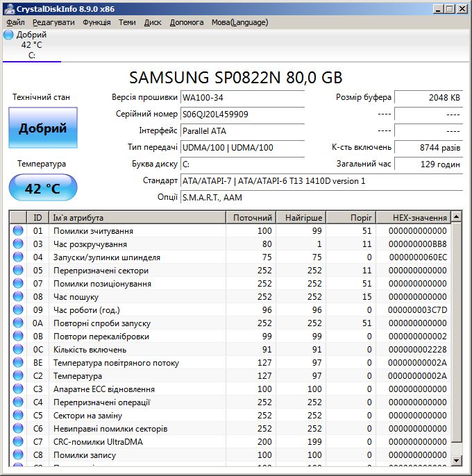Image resolution: width=472 pixels, height=476 pixels.
Task: Click the serial number field S06QJ20L459909
Action: 242,114
